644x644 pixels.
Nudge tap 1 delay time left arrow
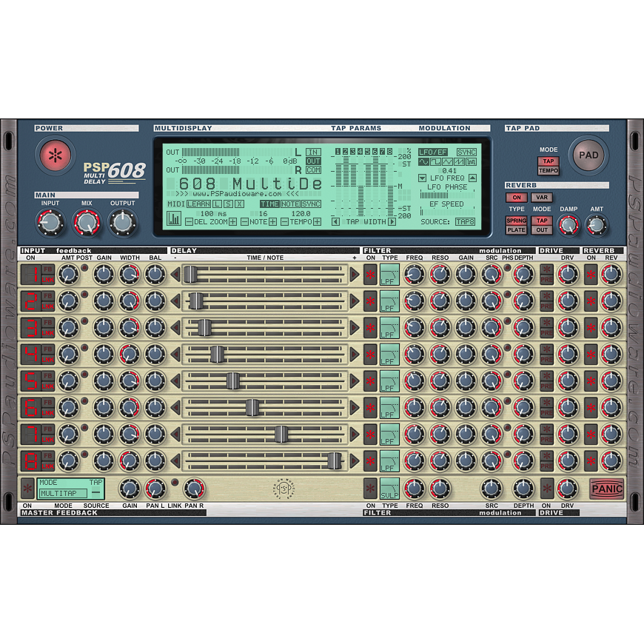click(175, 275)
